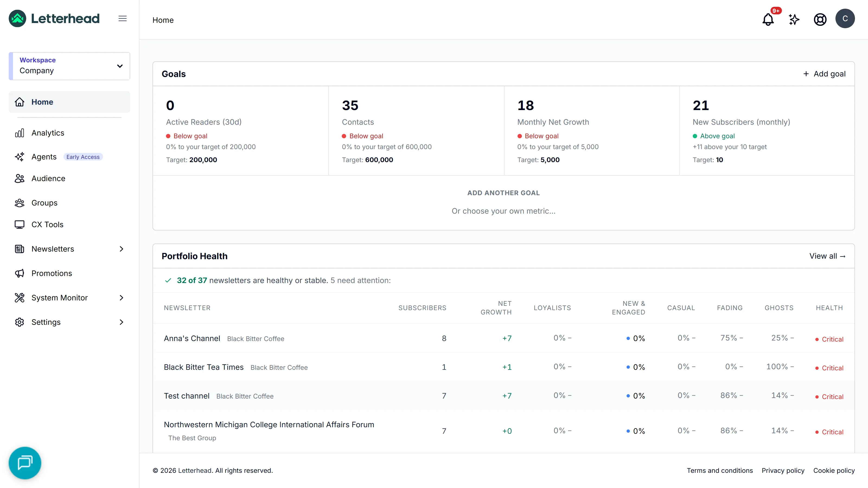868x488 pixels.
Task: Click the Promotions megaphone icon
Action: point(20,273)
